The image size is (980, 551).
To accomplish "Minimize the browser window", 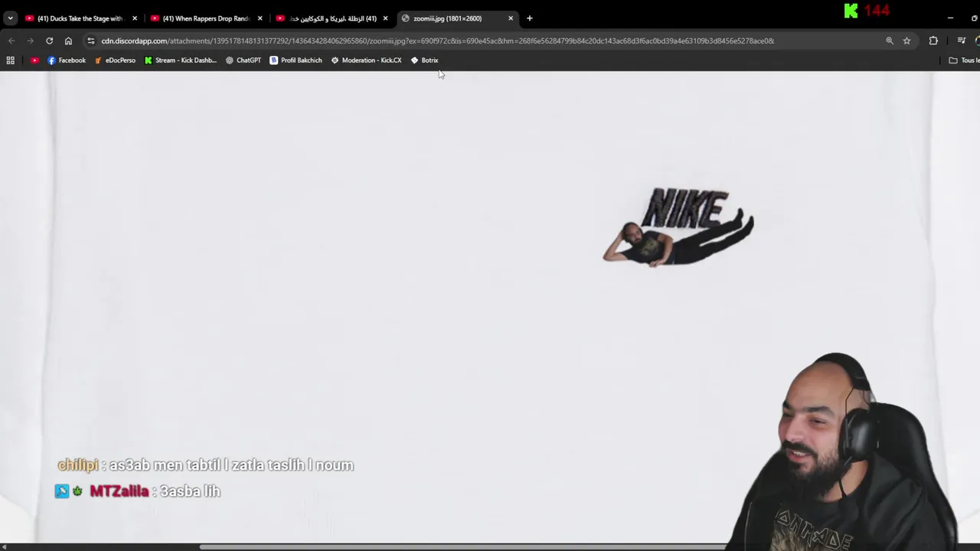I will pyautogui.click(x=950, y=18).
